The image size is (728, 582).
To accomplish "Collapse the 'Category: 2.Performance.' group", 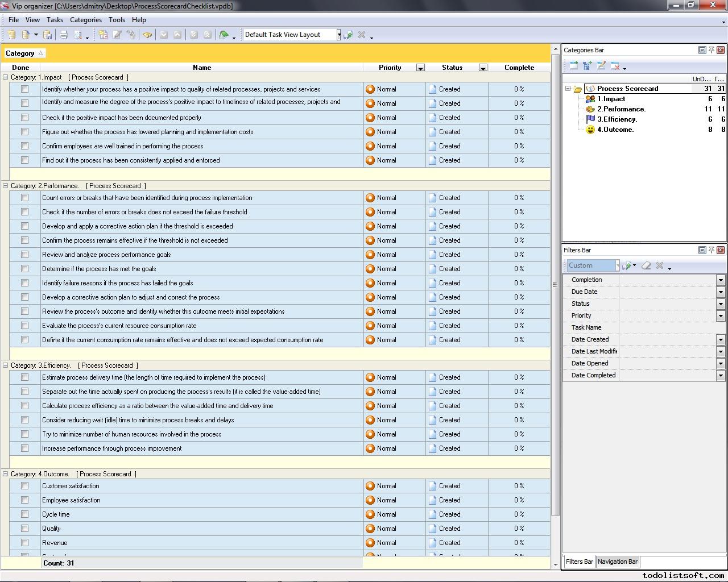I will (x=6, y=186).
